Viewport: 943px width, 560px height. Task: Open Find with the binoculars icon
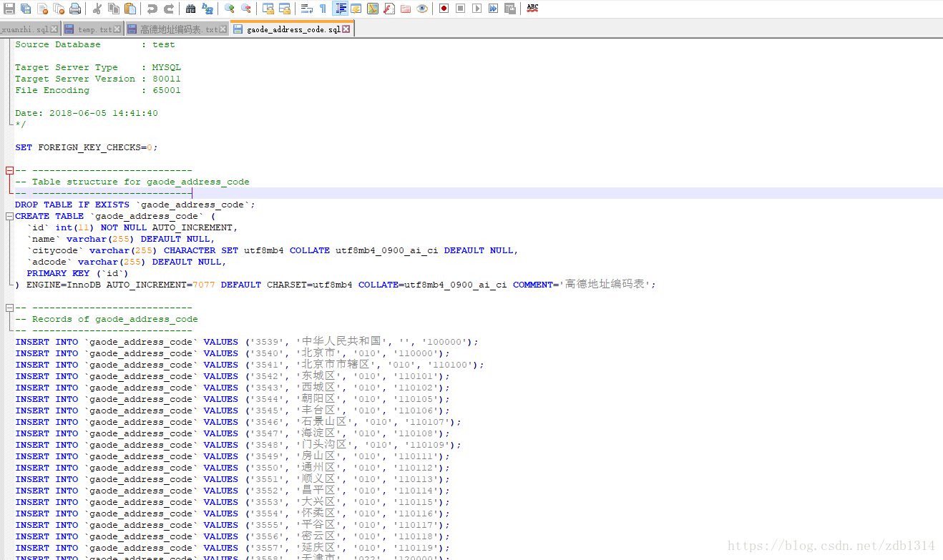tap(190, 9)
